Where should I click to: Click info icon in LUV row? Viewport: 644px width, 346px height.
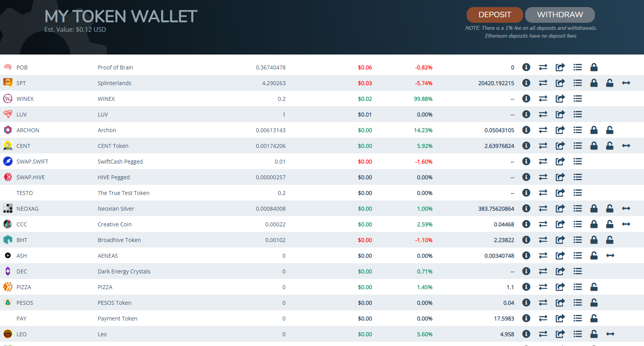tap(526, 114)
